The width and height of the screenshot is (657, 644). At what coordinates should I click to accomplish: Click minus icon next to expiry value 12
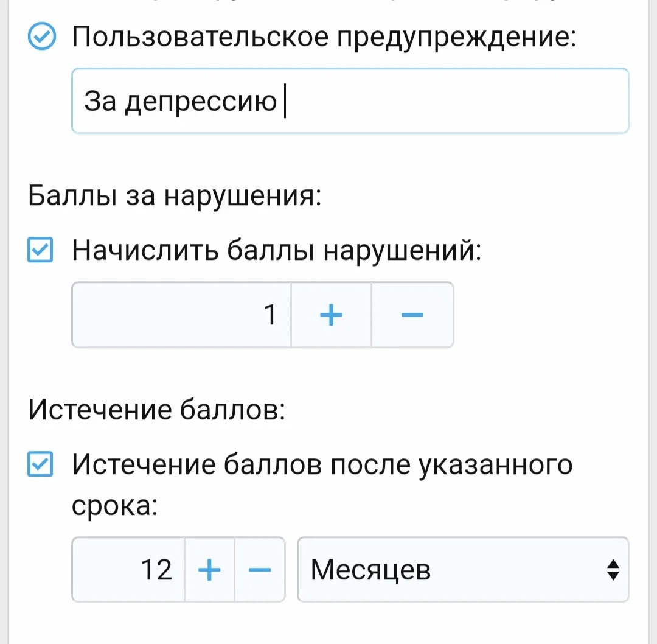click(260, 570)
